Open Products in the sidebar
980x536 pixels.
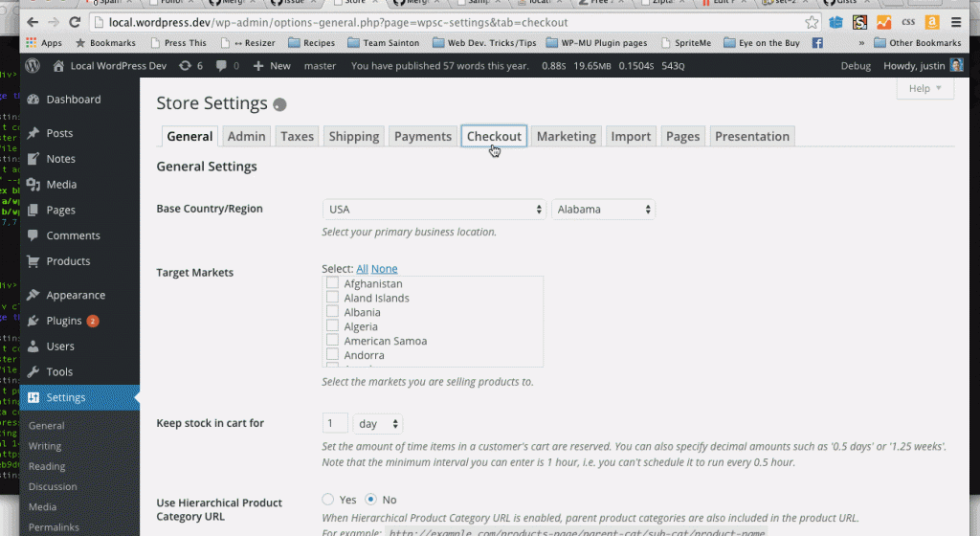[68, 261]
